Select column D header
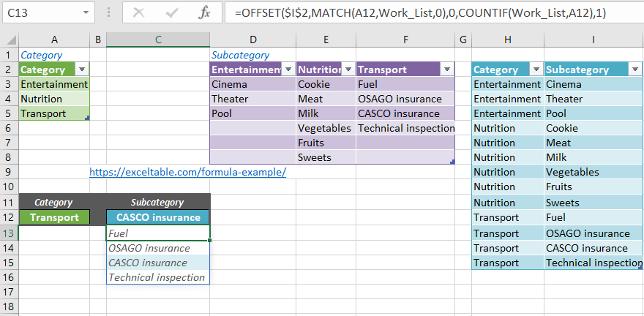The height and width of the screenshot is (316, 644). coord(252,40)
